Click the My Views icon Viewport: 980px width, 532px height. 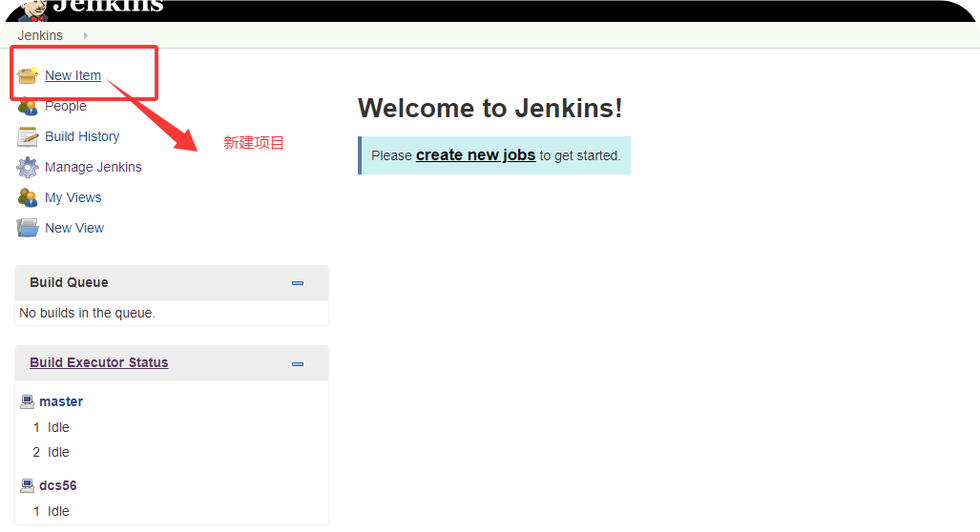(x=28, y=198)
